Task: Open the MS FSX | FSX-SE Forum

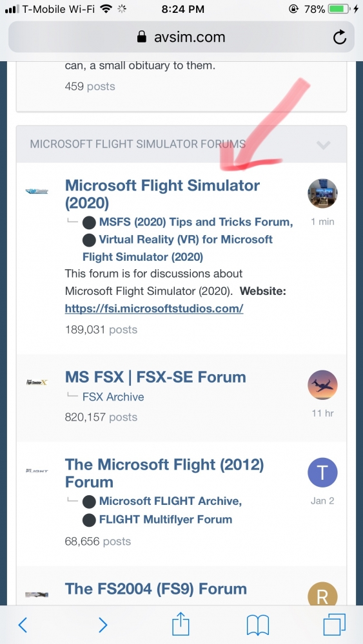Action: [155, 377]
